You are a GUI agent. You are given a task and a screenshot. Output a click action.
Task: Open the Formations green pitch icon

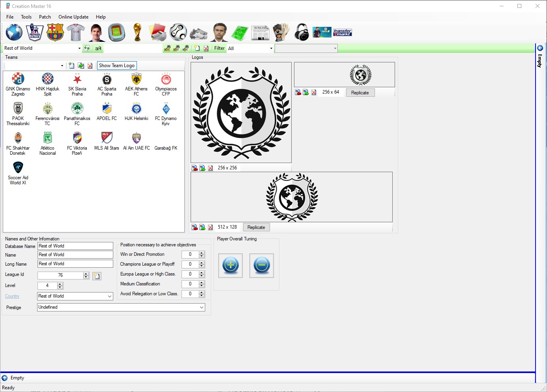click(x=240, y=33)
